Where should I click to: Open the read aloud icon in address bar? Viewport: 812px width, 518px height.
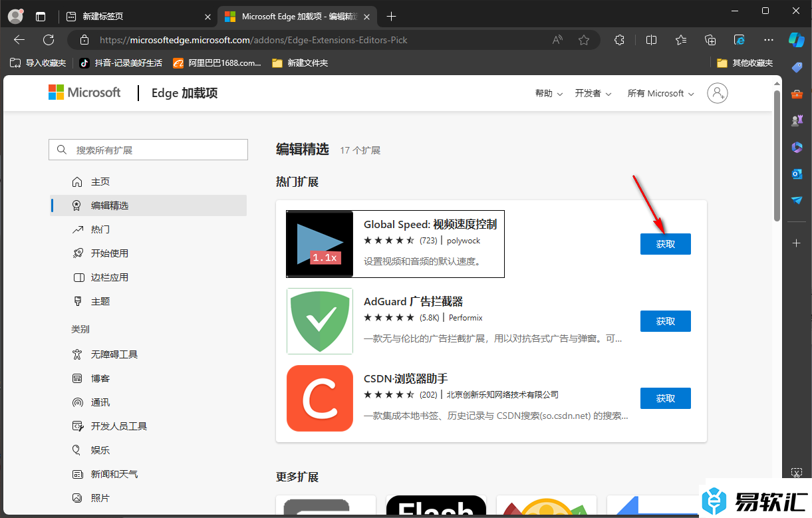[557, 40]
